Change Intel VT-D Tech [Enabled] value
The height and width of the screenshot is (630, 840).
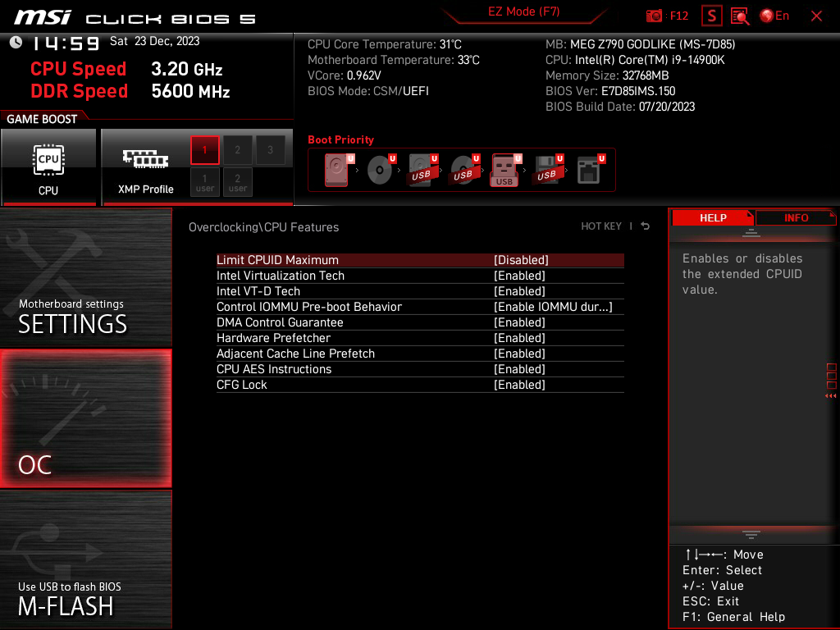(519, 291)
